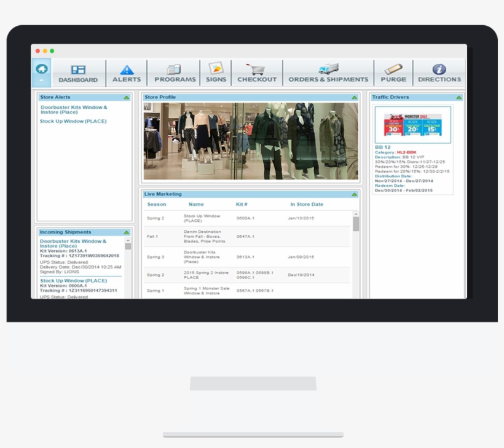Select the Alerts warning triangle icon
The width and height of the screenshot is (504, 448).
(x=127, y=69)
